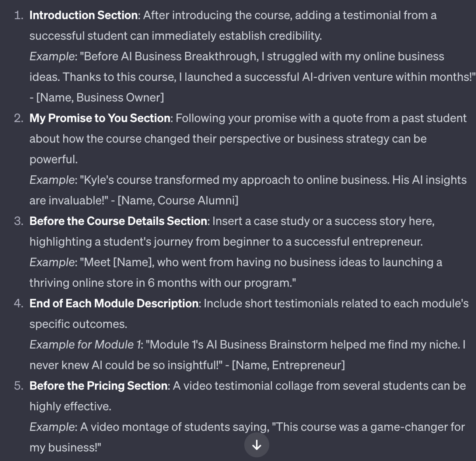Screen dimensions: 476x461
Task: Click the "[Name, Entrepreneur]" placeholder text
Action: (288, 365)
